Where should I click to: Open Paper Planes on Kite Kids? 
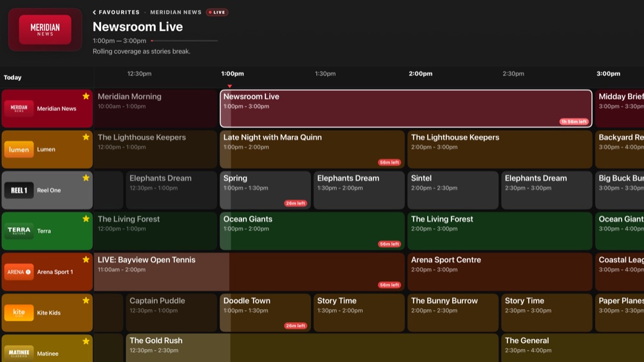[x=620, y=312]
